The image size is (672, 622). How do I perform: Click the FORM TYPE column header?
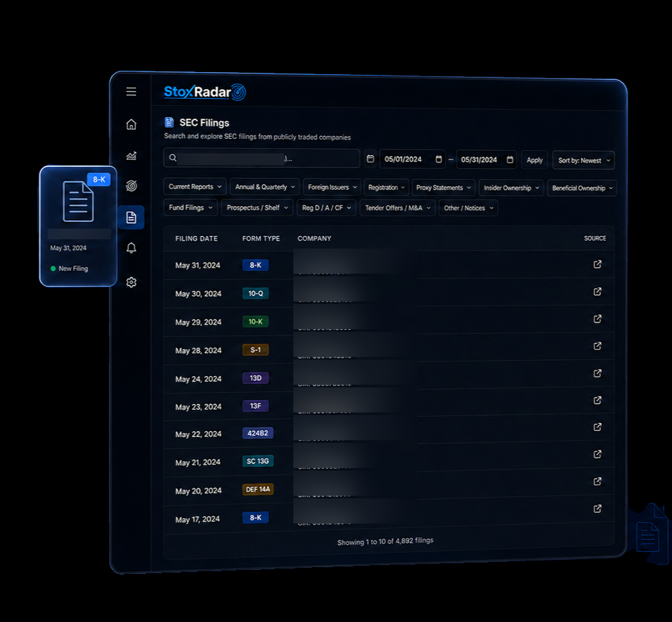[x=261, y=239]
